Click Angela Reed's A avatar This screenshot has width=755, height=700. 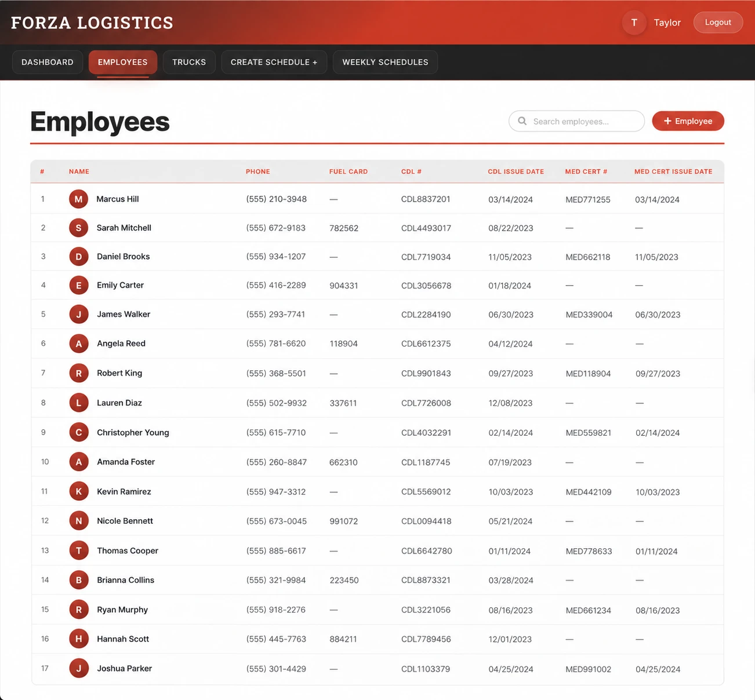[x=79, y=344]
